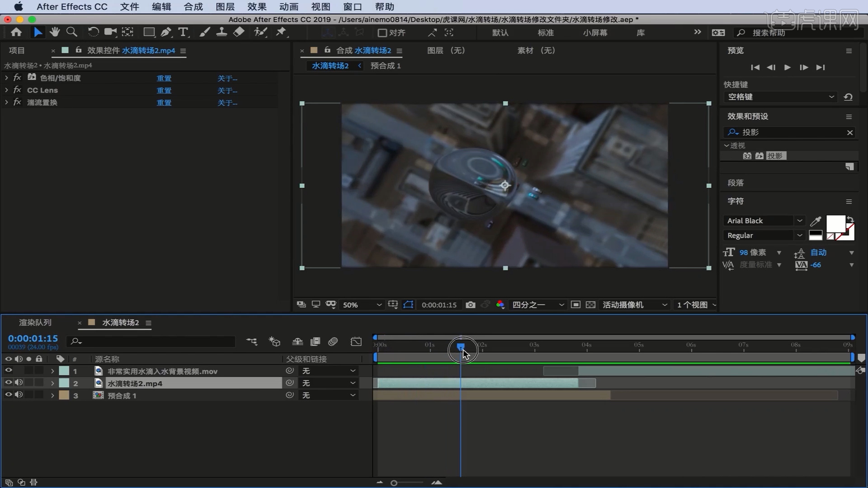Viewport: 868px width, 488px height.
Task: Select the Brush tool
Action: point(204,32)
